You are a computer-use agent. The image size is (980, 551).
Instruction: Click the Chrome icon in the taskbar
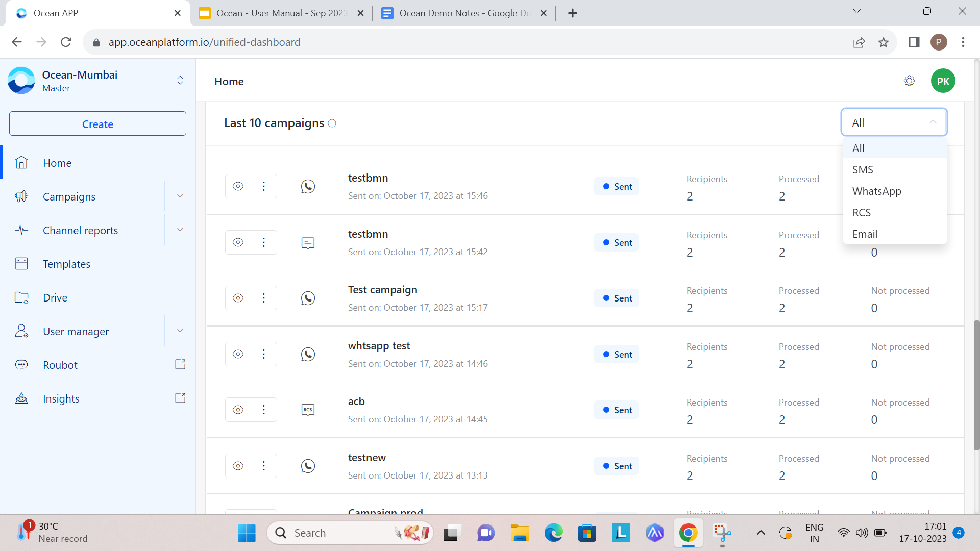(x=688, y=533)
